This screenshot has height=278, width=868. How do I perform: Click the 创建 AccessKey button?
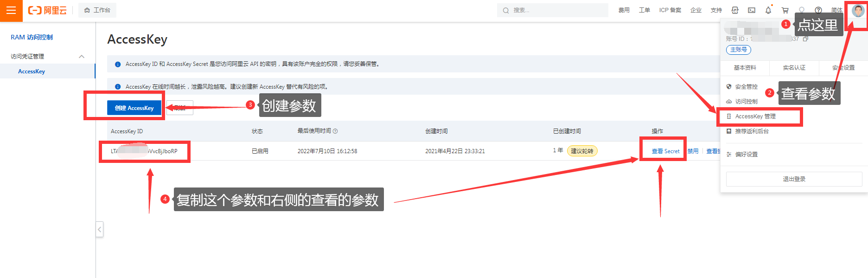pos(134,108)
